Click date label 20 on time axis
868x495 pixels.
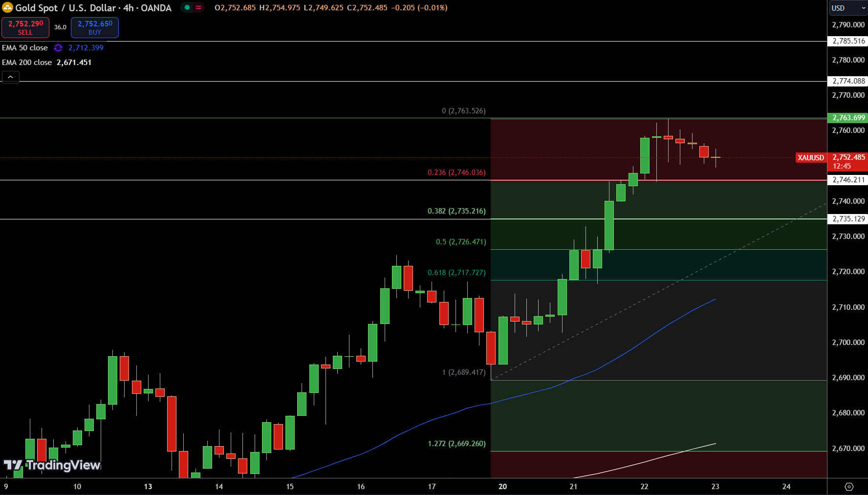(x=502, y=487)
